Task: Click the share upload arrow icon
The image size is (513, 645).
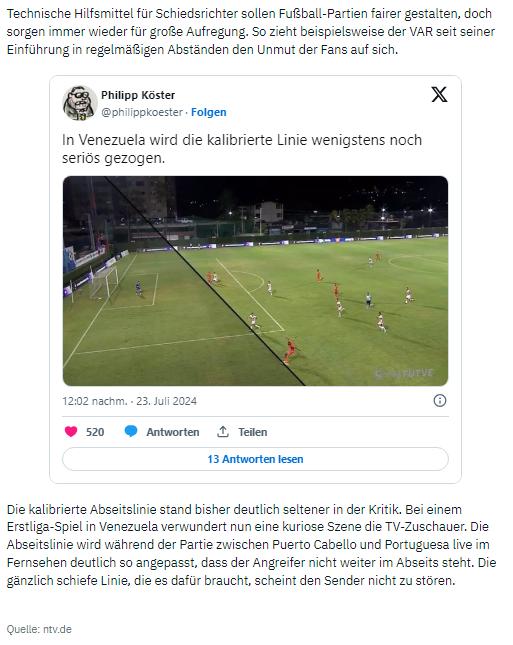Action: (223, 432)
